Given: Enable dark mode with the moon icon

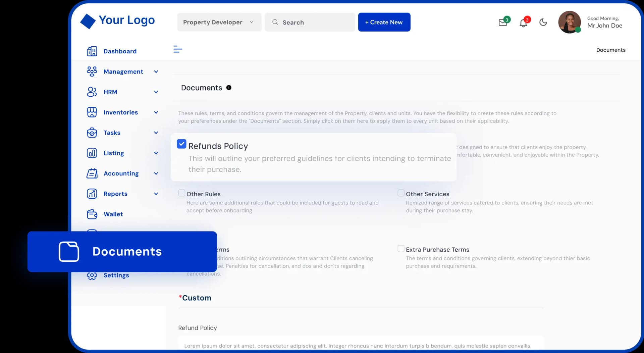Looking at the screenshot, I should 543,22.
